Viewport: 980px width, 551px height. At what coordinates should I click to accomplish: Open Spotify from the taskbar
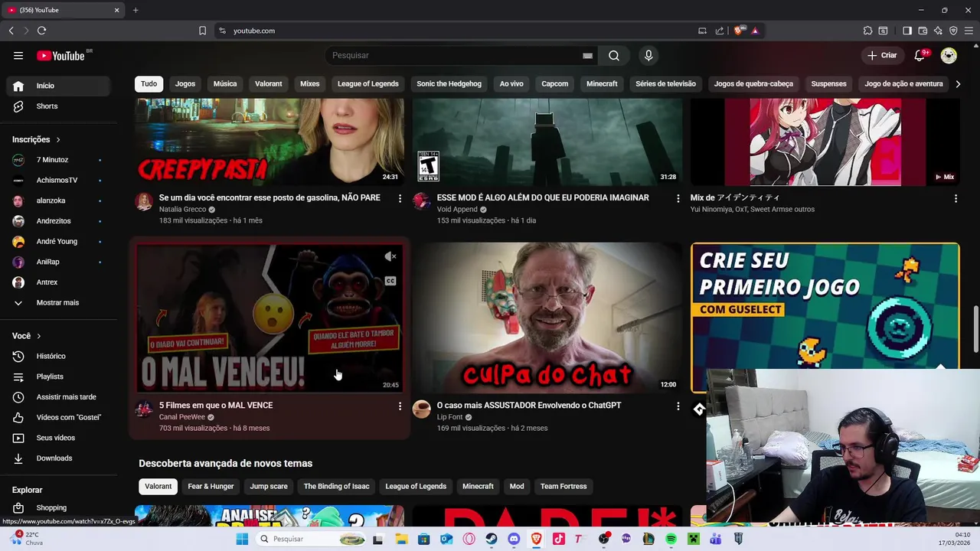[x=671, y=539]
